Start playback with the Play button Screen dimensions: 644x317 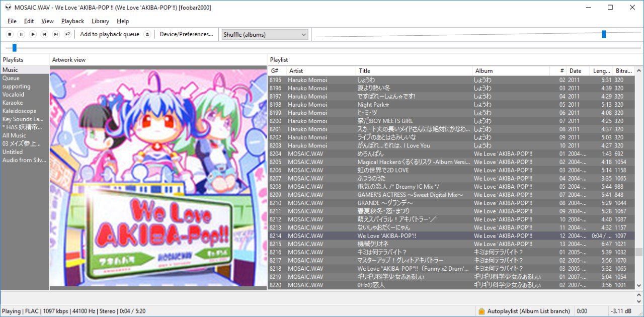pos(33,34)
